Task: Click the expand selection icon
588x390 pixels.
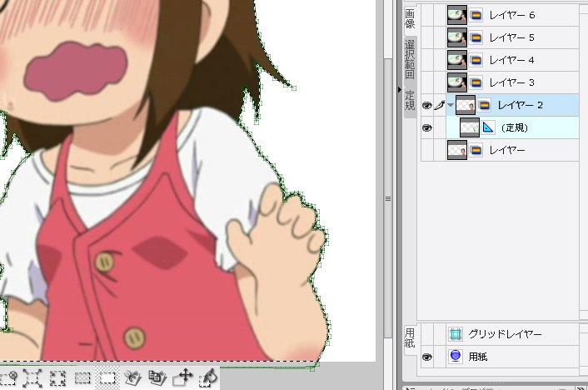Action: 32,378
